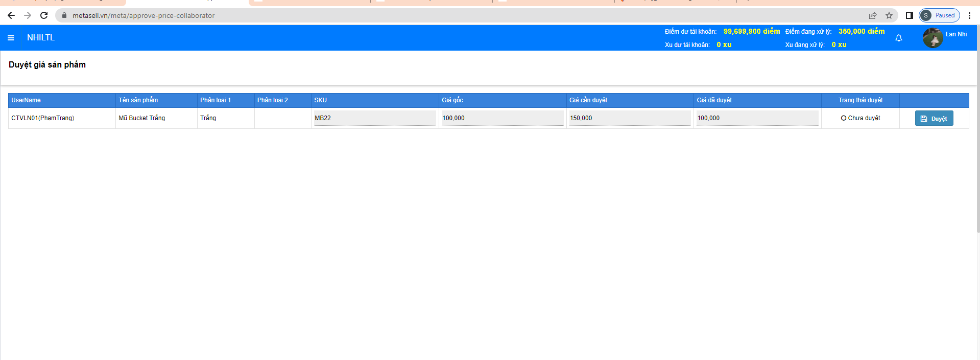Click the address bar URL
Screen dimensions: 980x360
pos(144,15)
